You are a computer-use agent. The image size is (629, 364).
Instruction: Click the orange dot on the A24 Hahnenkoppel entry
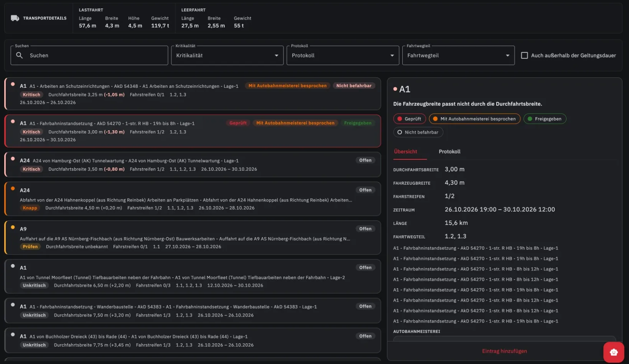[x=13, y=189]
